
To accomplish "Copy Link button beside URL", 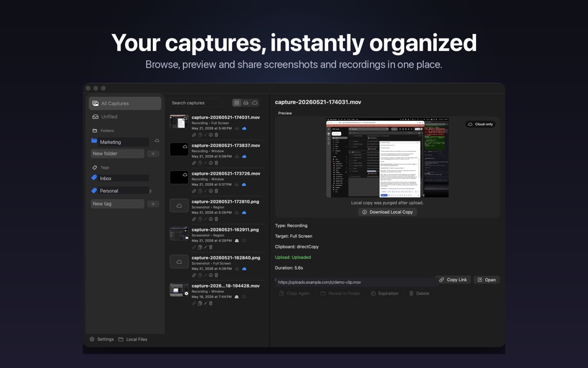I will (453, 280).
